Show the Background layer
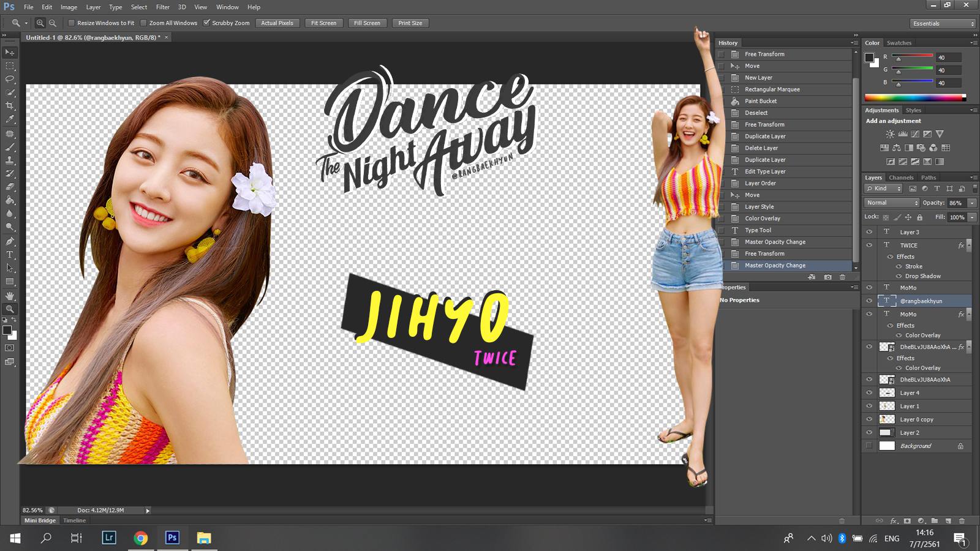980x551 pixels. tap(869, 446)
